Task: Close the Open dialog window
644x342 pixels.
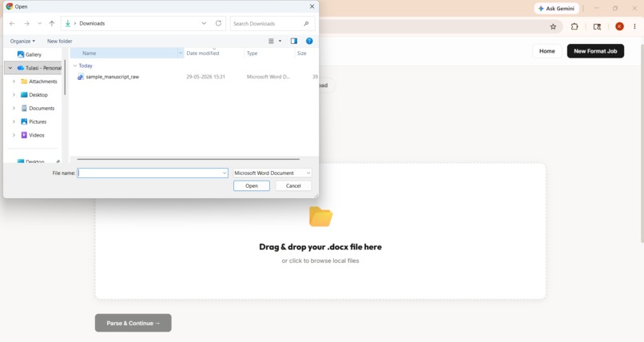Action: click(x=312, y=6)
